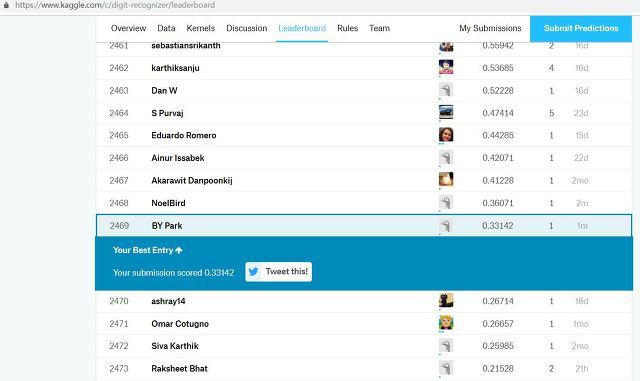Open team name Dan W
Image resolution: width=640 pixels, height=381 pixels.
pos(164,91)
